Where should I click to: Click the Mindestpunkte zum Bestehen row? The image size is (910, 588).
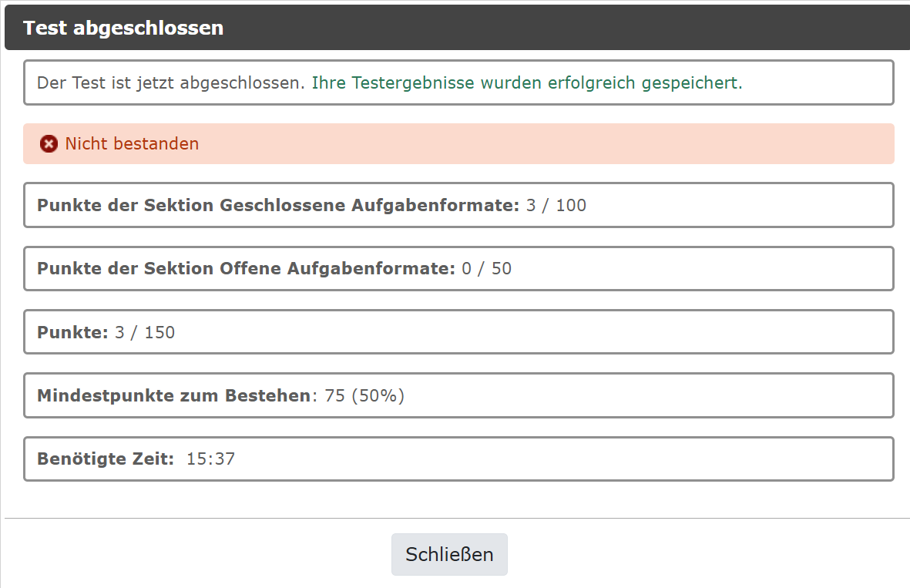[458, 395]
